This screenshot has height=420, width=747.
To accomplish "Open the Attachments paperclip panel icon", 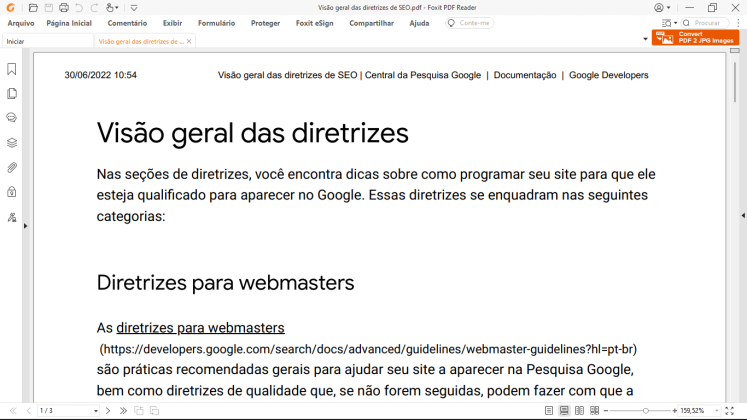I will (x=12, y=168).
